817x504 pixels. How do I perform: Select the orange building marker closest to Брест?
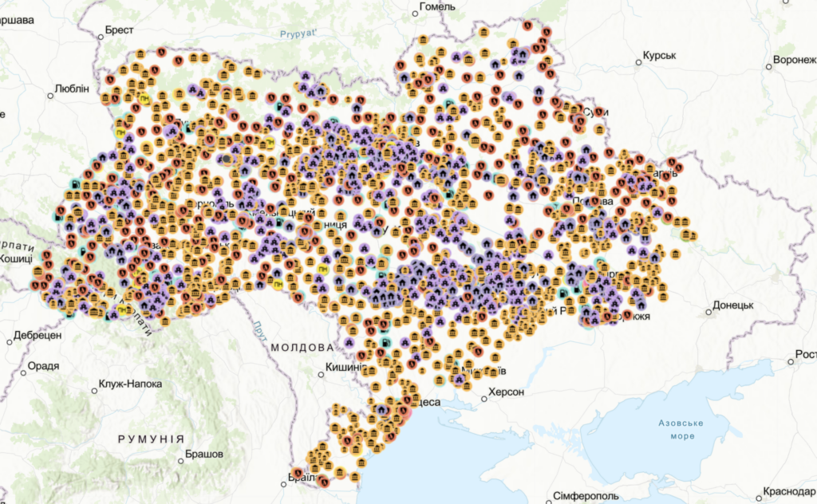[140, 53]
